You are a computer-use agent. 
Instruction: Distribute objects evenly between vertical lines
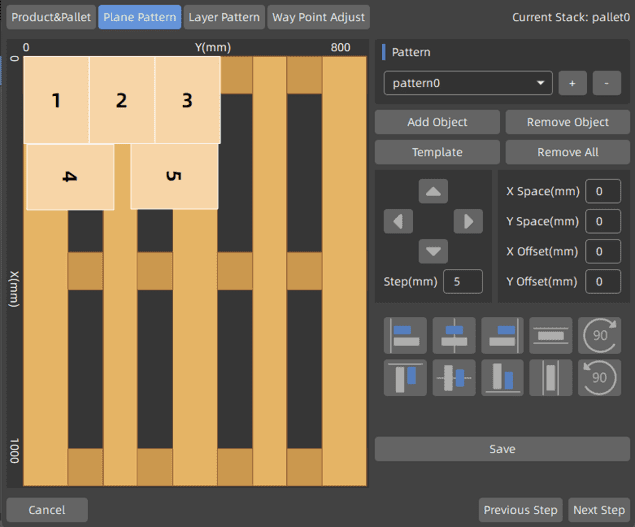(x=551, y=378)
